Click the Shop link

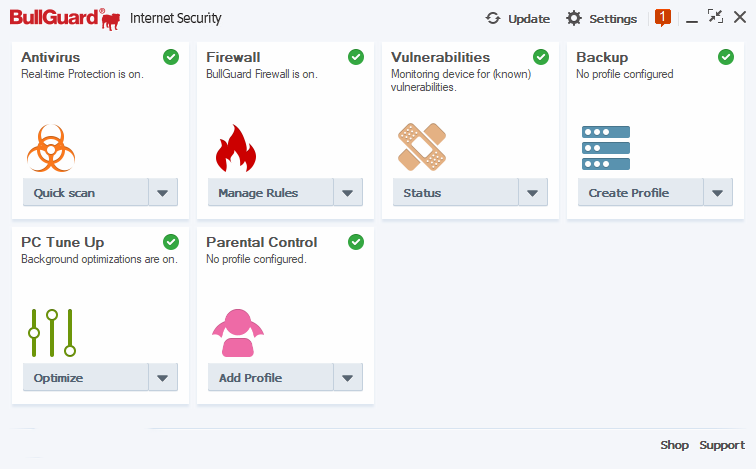(x=674, y=445)
